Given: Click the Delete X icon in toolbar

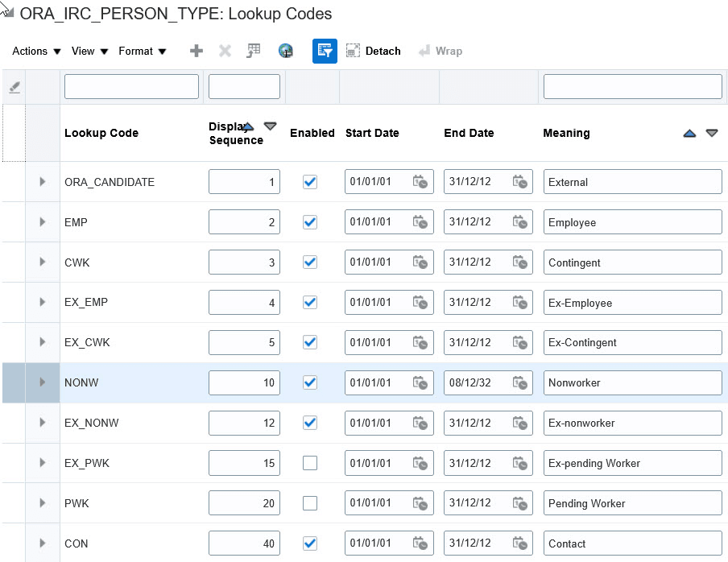Looking at the screenshot, I should 225,51.
